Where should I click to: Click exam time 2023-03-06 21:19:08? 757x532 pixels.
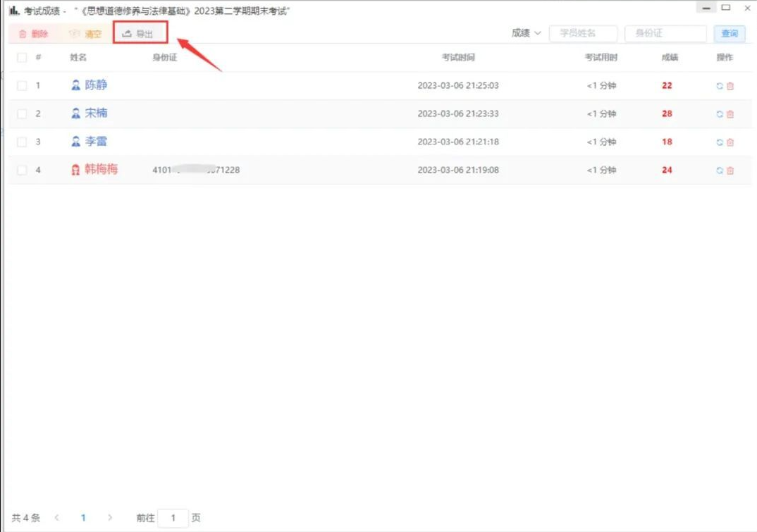coord(458,170)
